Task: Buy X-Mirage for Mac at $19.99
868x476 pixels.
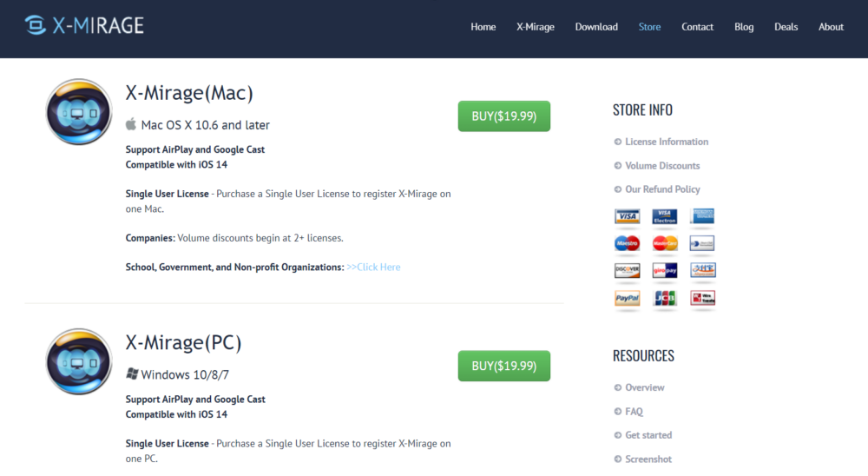Action: coord(503,116)
